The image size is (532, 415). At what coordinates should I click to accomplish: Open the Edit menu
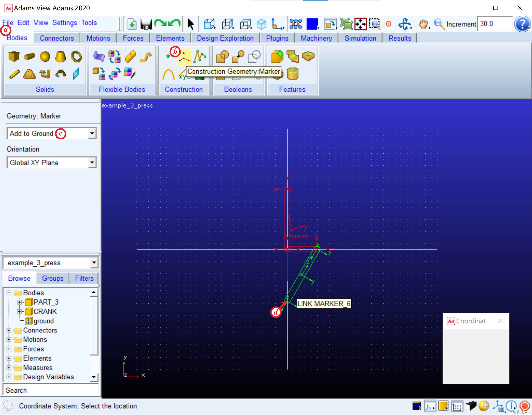point(23,23)
